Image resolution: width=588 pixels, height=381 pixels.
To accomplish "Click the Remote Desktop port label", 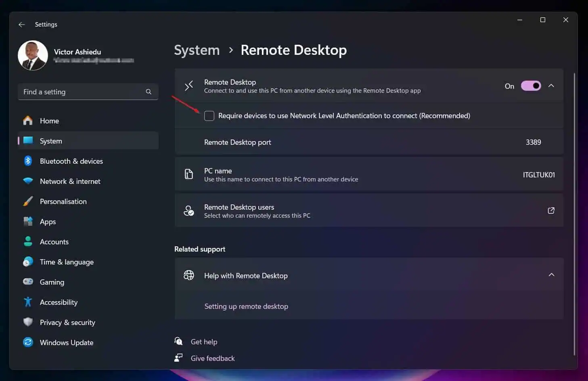I will [238, 142].
